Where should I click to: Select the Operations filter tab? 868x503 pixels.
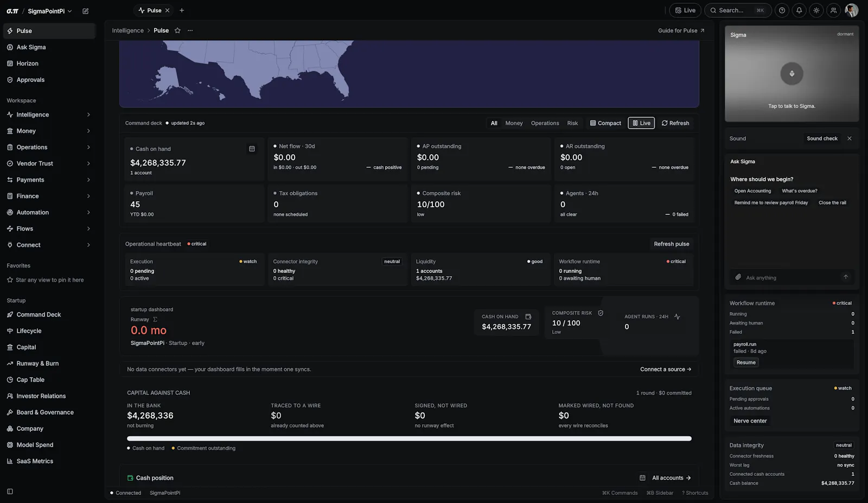[545, 123]
